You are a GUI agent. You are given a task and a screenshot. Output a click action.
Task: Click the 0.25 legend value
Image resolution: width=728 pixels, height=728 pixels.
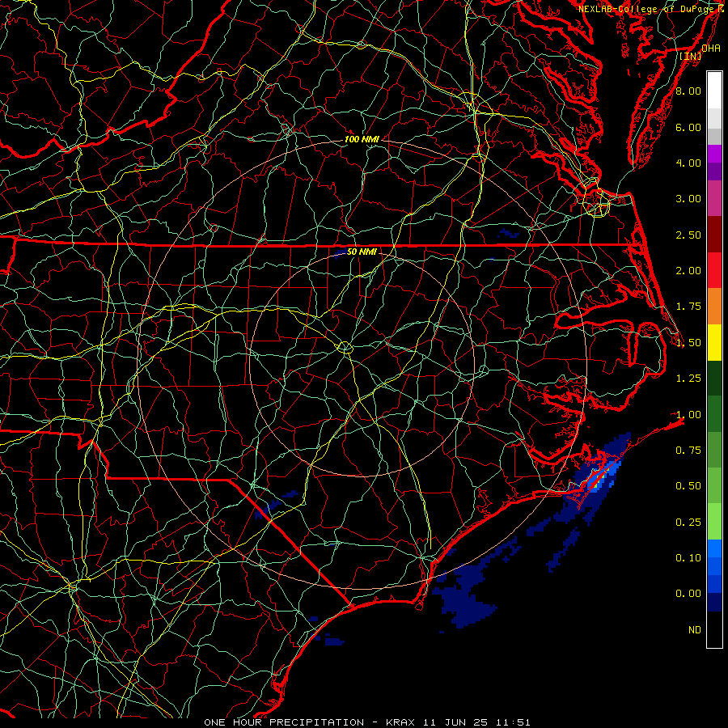pos(688,523)
